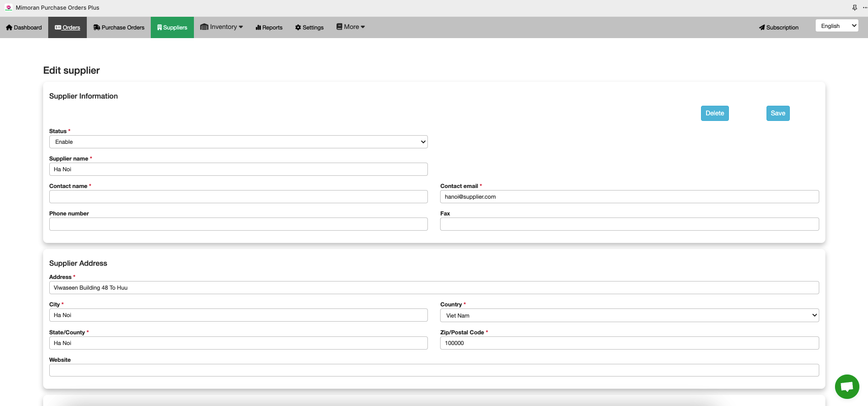Click the Orders list icon
The height and width of the screenshot is (406, 868).
[x=58, y=27]
